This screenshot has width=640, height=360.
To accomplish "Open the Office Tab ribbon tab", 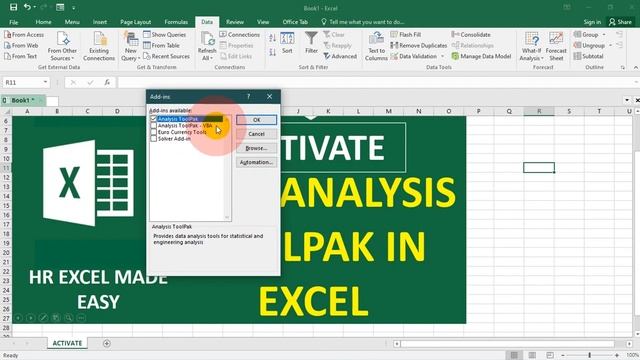I will coord(295,22).
